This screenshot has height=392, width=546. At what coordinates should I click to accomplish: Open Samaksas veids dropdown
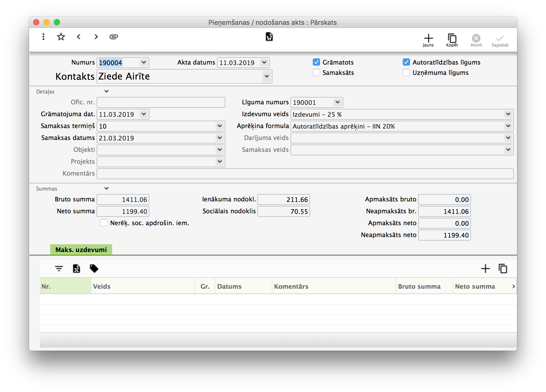click(508, 150)
